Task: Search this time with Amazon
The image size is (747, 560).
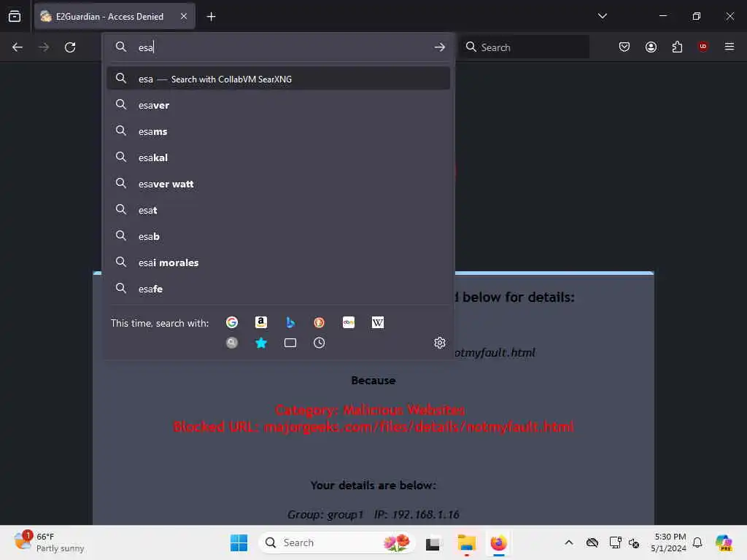Action: 261,322
